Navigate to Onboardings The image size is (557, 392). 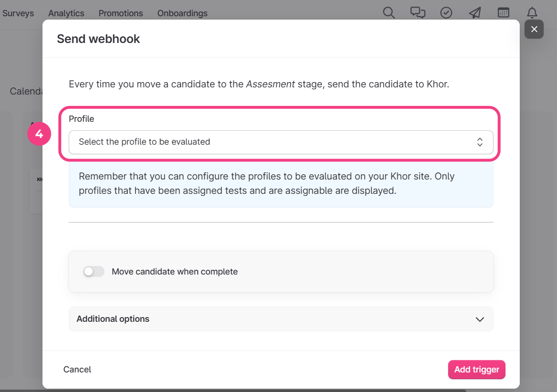click(x=182, y=13)
